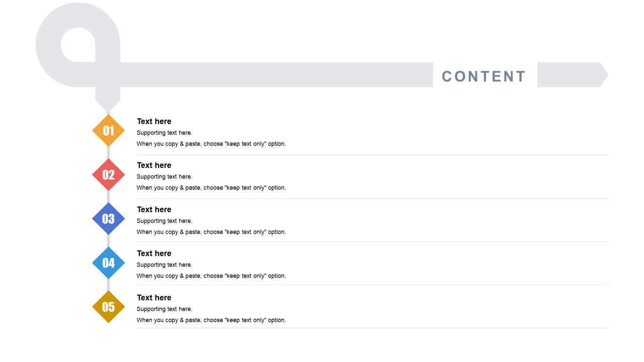Click the orange 01 diamond marker

coord(108,131)
